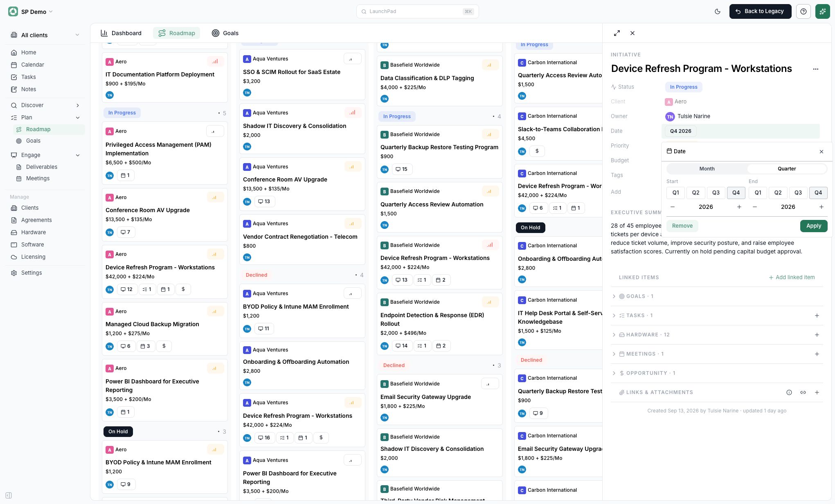Viewport: 835px width, 504px height.
Task: Close the Date picker popup
Action: tap(821, 152)
